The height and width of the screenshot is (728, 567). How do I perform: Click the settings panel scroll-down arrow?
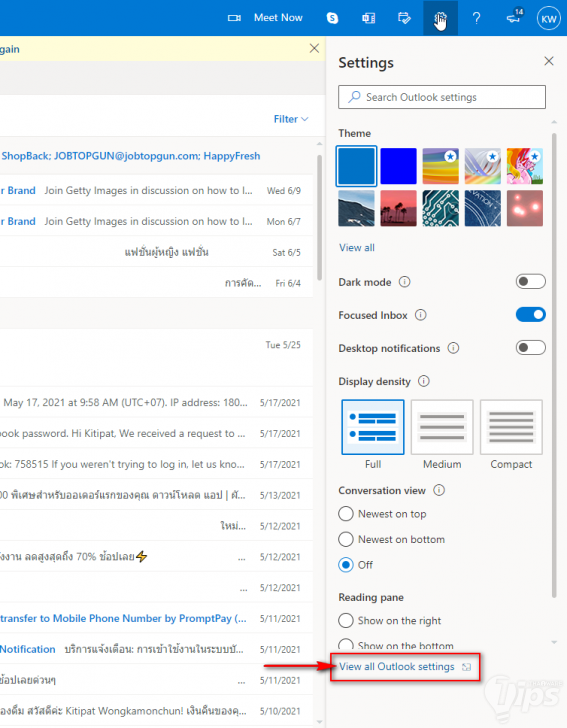[554, 642]
